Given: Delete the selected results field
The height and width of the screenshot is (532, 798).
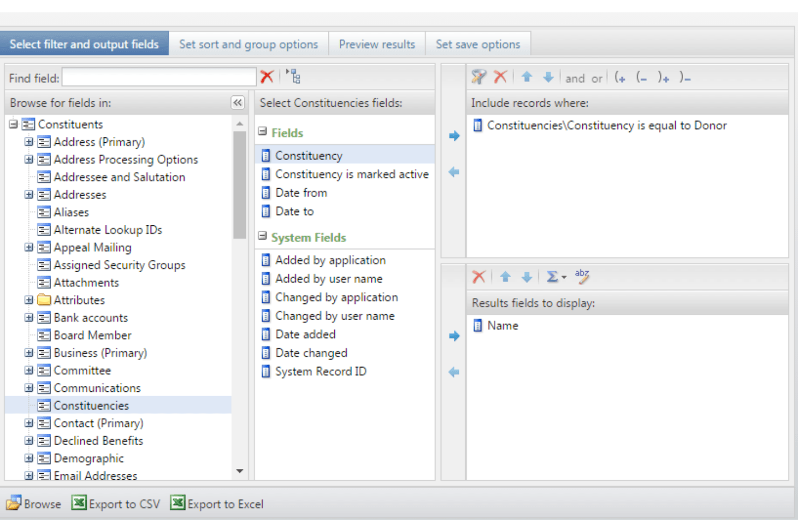Looking at the screenshot, I should click(x=479, y=277).
